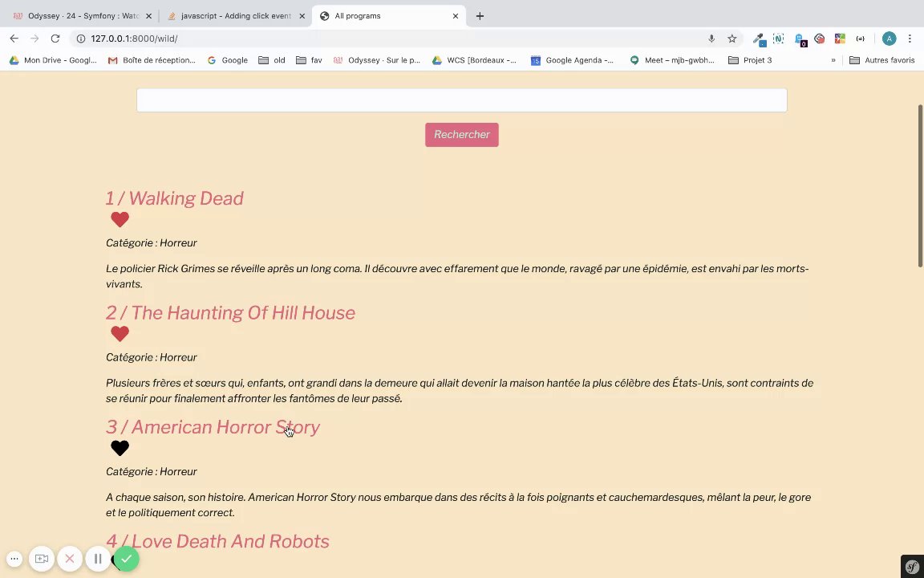The height and width of the screenshot is (578, 924).
Task: Click the microphone icon in address bar
Action: coord(711,39)
